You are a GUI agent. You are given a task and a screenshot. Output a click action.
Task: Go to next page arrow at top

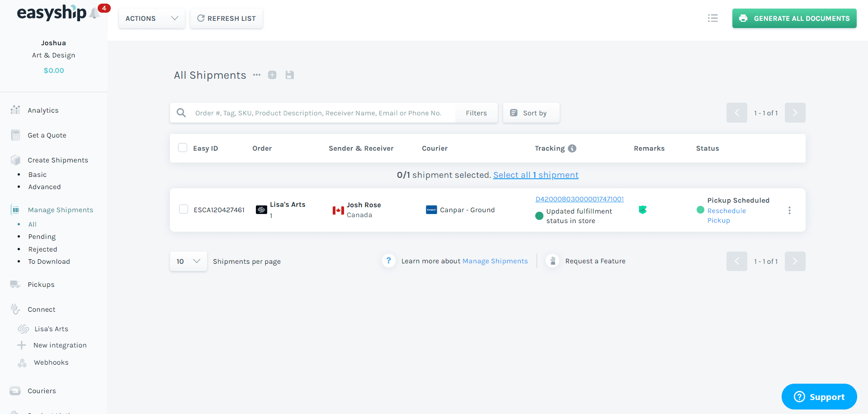(795, 113)
